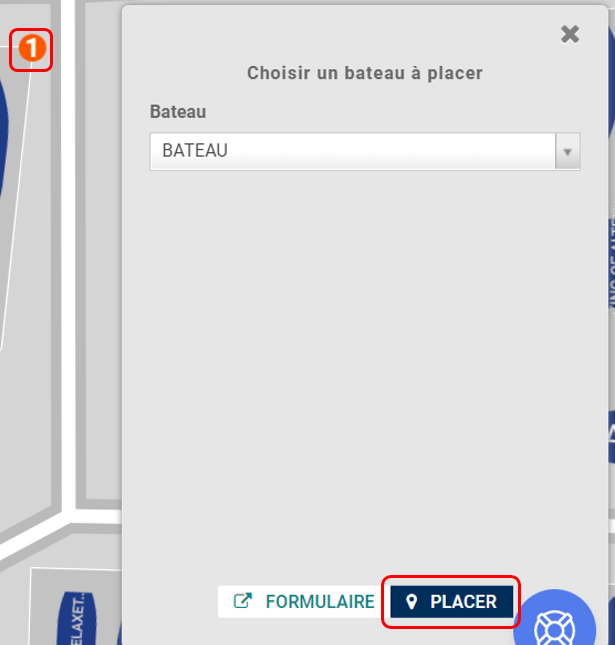The image size is (615, 645).
Task: Click the dialog title 'Choisir un bateau à placer'
Action: pyautogui.click(x=365, y=73)
